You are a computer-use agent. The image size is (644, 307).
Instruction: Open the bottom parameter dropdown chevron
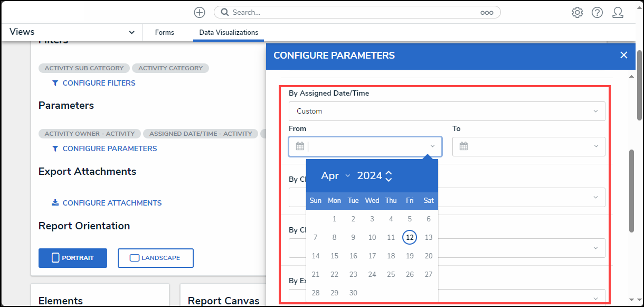pos(596,298)
